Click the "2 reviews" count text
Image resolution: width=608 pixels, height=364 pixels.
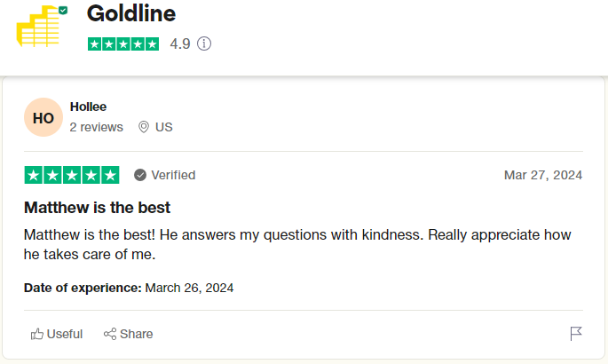[x=96, y=127]
